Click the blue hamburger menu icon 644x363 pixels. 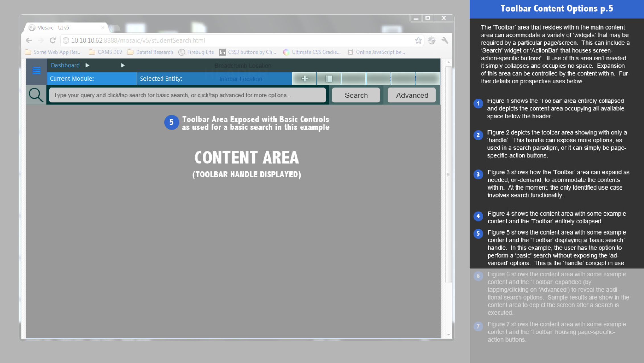[36, 70]
